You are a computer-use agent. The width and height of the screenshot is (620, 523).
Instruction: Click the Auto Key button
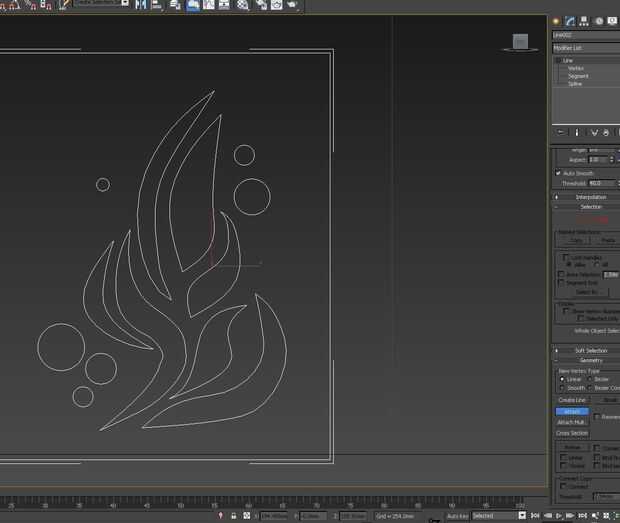click(x=457, y=516)
